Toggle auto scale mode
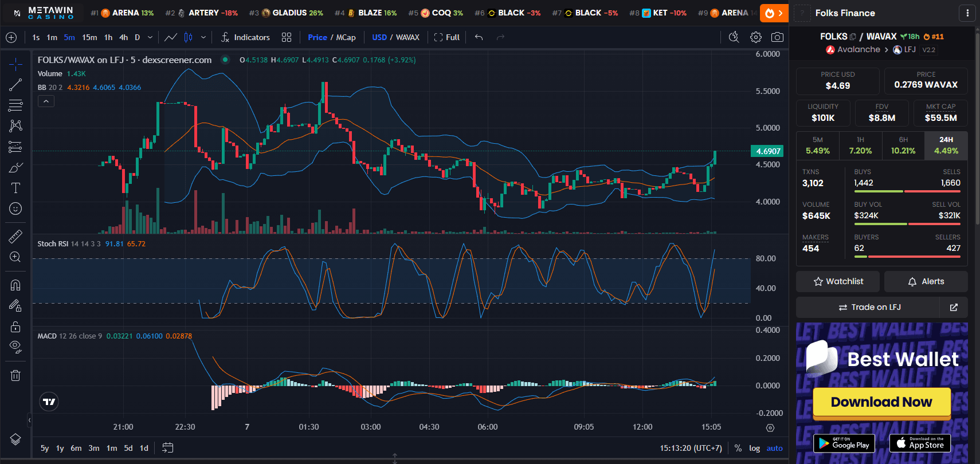The image size is (980, 464). 774,448
